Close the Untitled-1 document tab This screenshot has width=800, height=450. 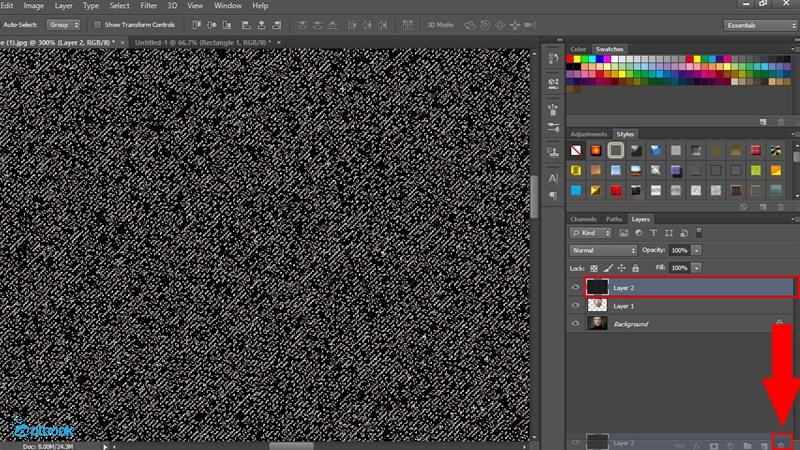coord(279,42)
